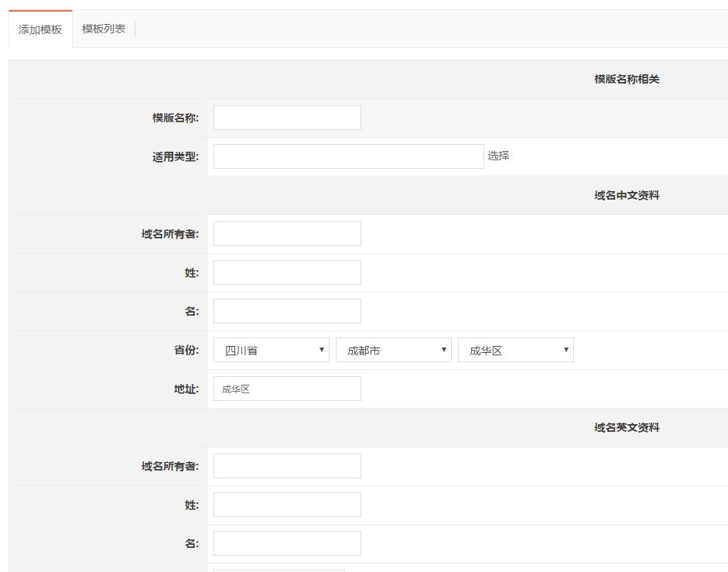The image size is (728, 572).
Task: Click the 名 field under 域名英文资料
Action: pos(287,543)
